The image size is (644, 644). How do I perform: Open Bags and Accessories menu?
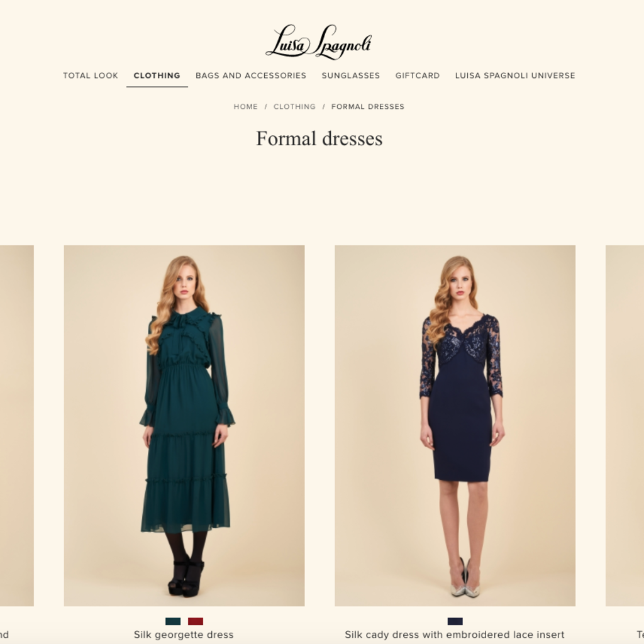[x=251, y=75]
